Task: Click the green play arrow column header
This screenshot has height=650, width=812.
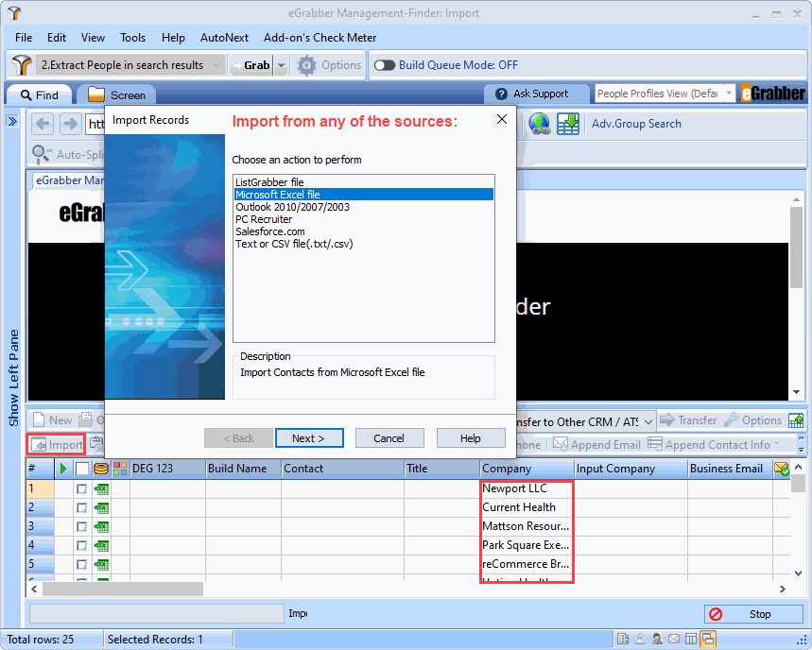Action: tap(63, 469)
